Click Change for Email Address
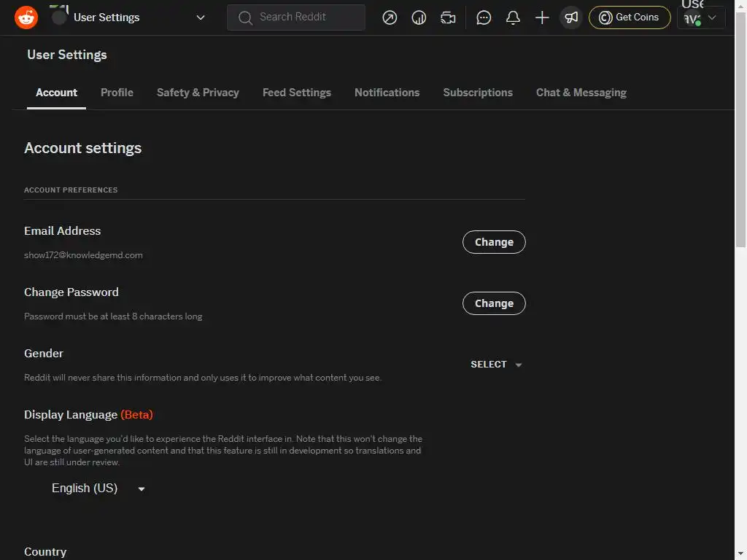This screenshot has width=747, height=560. (494, 242)
